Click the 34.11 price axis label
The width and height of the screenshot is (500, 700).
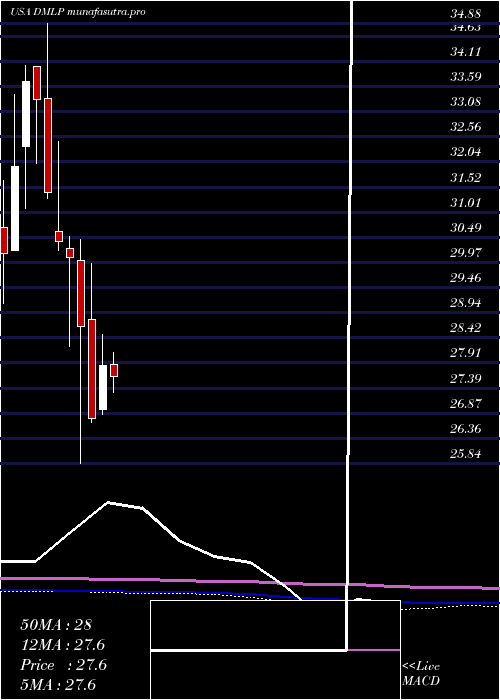click(x=466, y=52)
